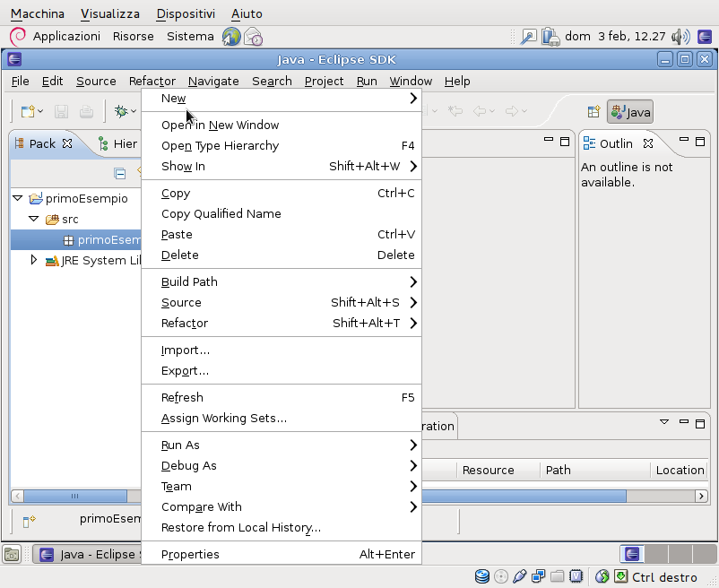Click the VirtualBox network status icon

tap(538, 576)
